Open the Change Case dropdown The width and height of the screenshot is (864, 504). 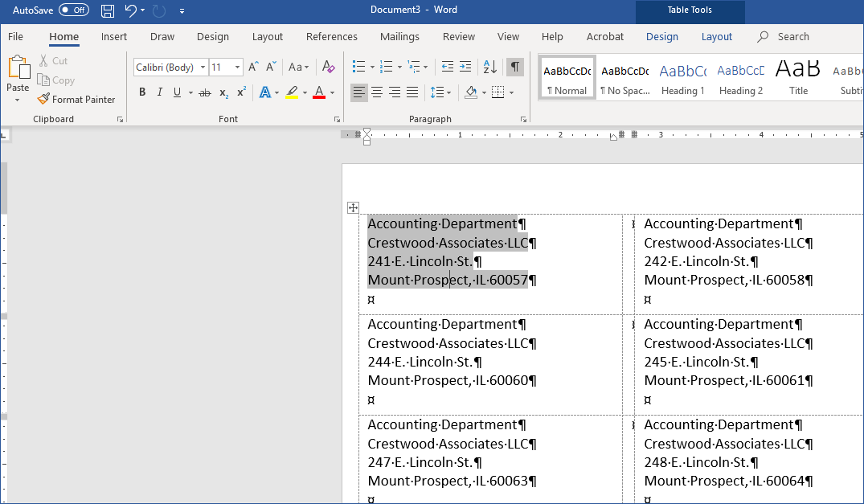(x=299, y=68)
